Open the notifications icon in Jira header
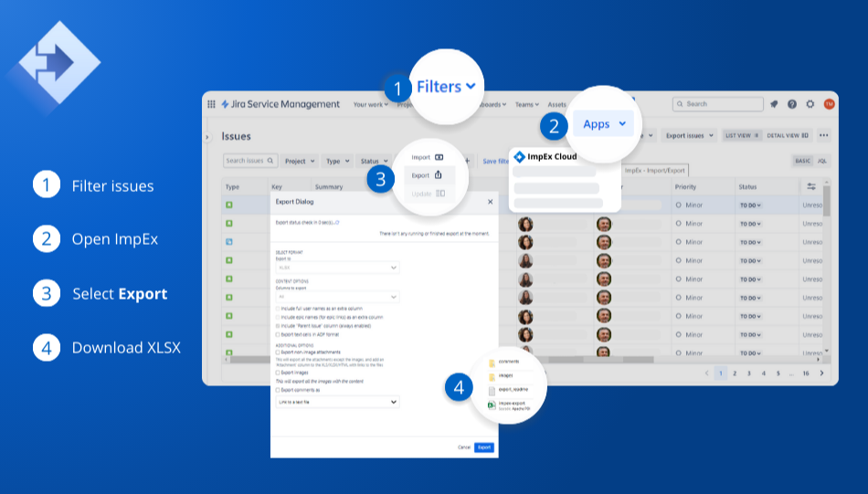868x494 pixels. point(774,104)
